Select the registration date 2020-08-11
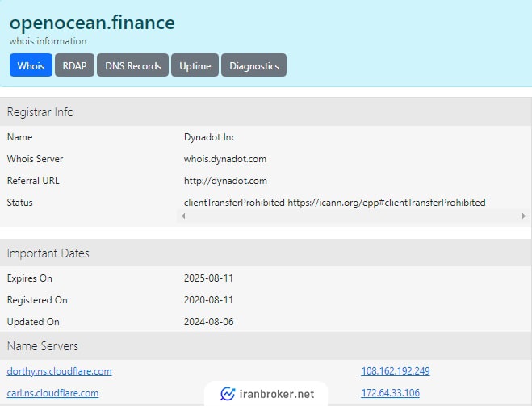Image resolution: width=532 pixels, height=406 pixels. (208, 300)
